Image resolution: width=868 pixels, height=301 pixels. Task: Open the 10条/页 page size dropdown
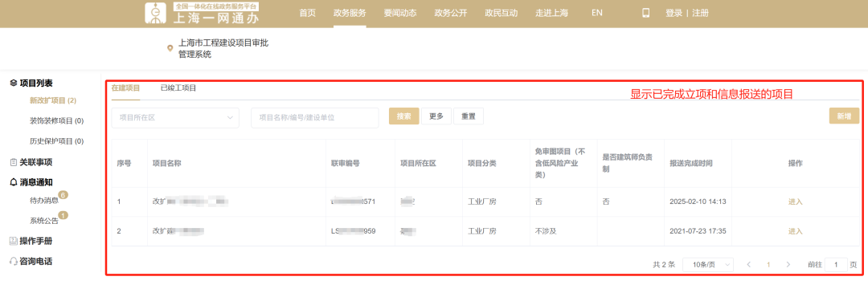pyautogui.click(x=708, y=265)
